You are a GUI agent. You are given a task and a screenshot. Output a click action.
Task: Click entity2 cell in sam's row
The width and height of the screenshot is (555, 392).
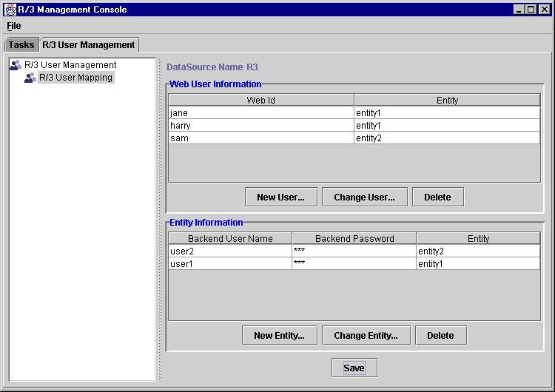pos(448,138)
